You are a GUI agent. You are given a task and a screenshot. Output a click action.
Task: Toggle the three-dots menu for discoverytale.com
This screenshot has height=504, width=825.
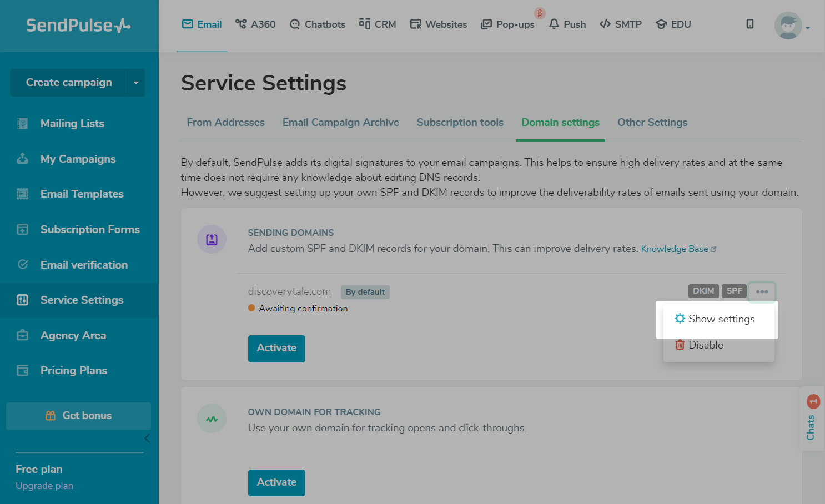(x=762, y=292)
